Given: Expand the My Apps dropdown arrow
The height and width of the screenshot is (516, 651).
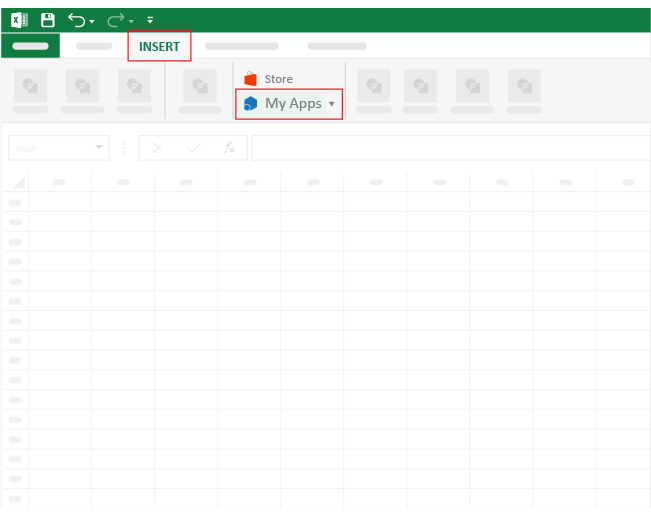Looking at the screenshot, I should point(331,104).
